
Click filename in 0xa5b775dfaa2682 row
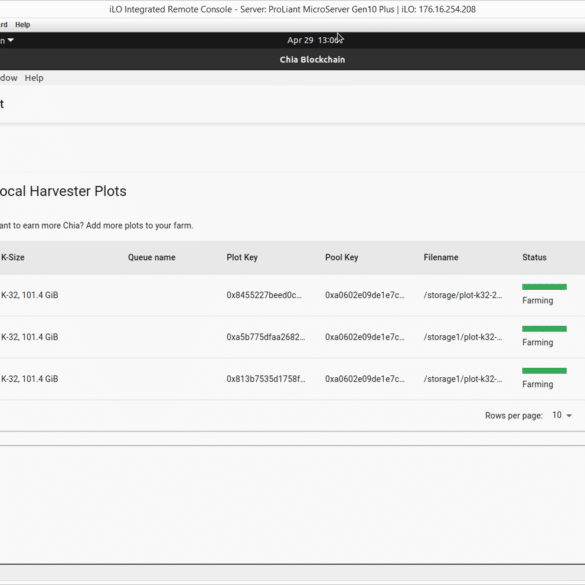[463, 337]
